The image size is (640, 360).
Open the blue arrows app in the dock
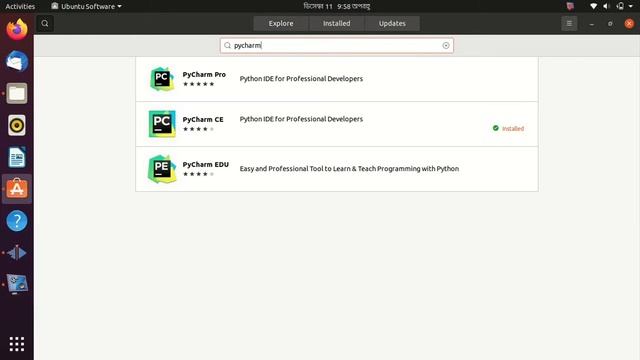tap(17, 253)
